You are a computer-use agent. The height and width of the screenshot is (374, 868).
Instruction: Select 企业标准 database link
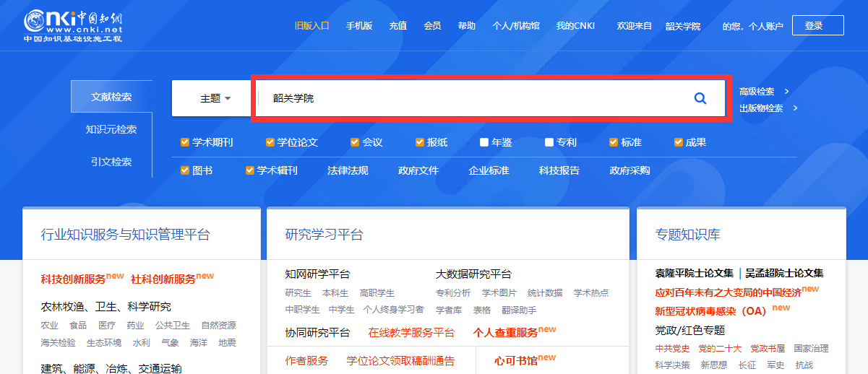click(x=489, y=170)
